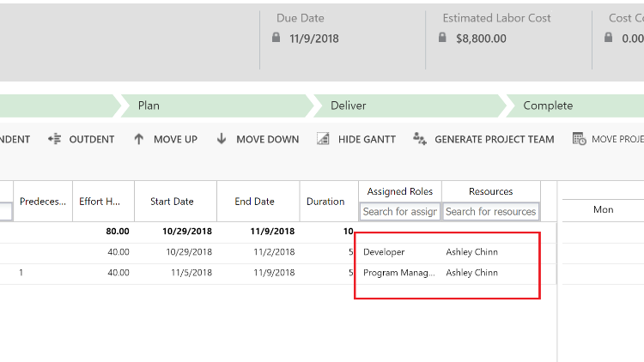Click lock icon beside Estimated Labor Cost
The width and height of the screenshot is (644, 362).
coord(442,39)
